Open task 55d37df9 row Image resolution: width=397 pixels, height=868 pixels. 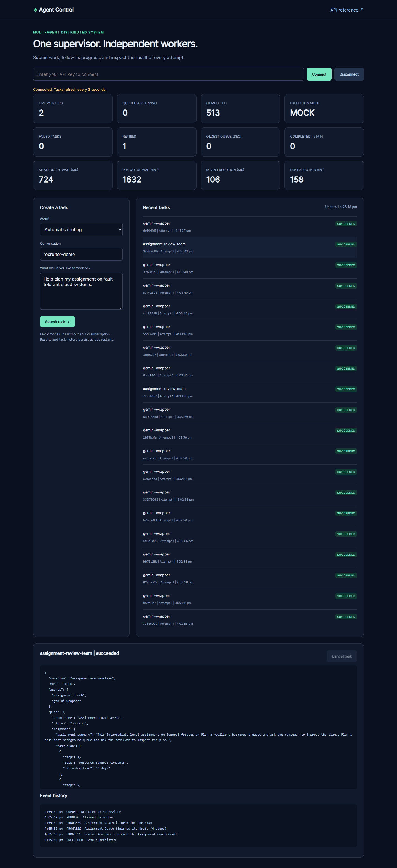pos(250,330)
